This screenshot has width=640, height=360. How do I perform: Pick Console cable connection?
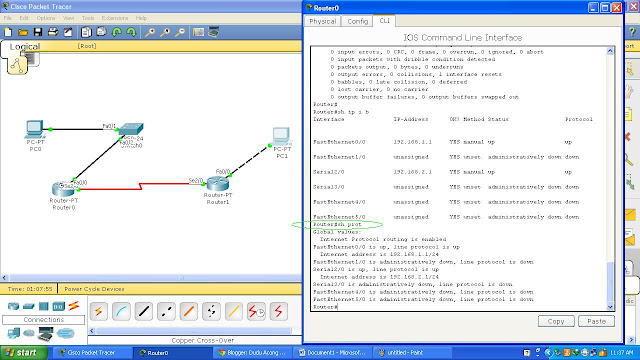pos(121,311)
